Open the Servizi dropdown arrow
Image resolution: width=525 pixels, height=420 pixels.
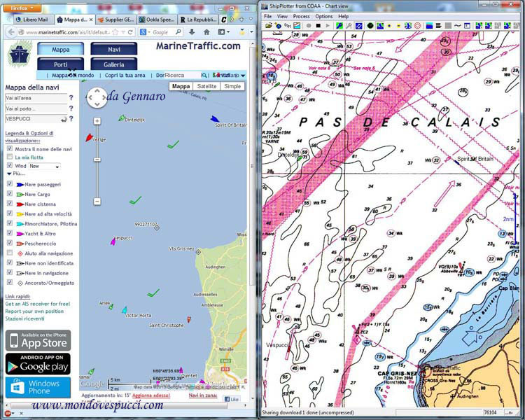coord(243,76)
